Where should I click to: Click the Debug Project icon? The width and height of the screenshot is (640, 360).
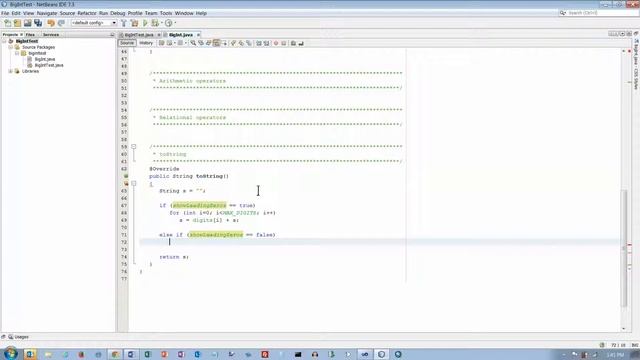click(x=155, y=23)
